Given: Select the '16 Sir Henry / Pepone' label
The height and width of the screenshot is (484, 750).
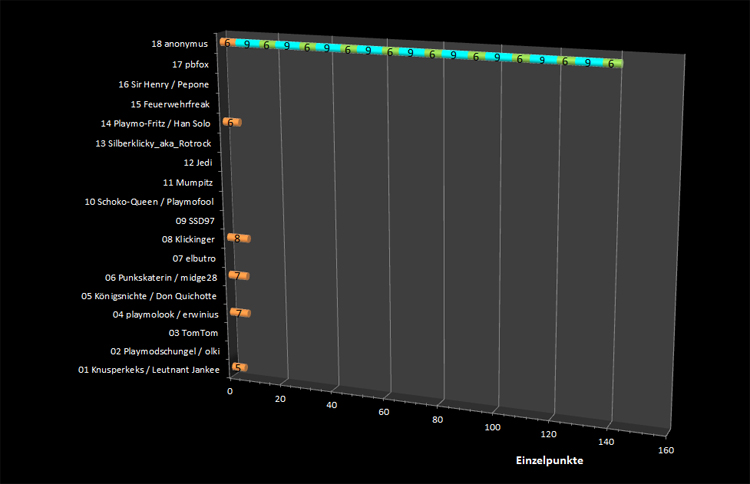Looking at the screenshot, I should coord(163,84).
